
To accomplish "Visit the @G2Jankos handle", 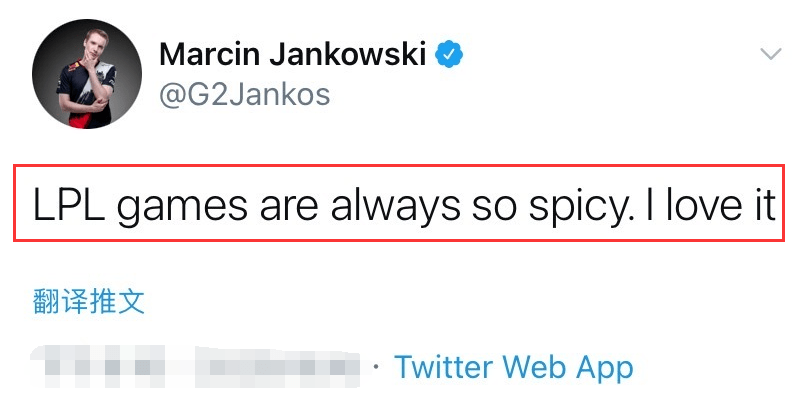I will [244, 95].
